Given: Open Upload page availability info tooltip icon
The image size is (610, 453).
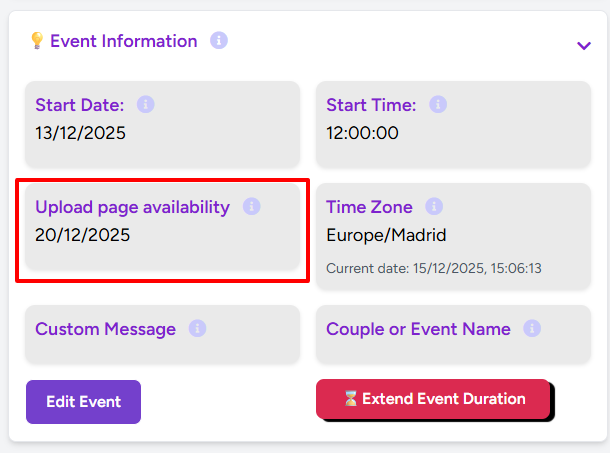Looking at the screenshot, I should point(252,207).
